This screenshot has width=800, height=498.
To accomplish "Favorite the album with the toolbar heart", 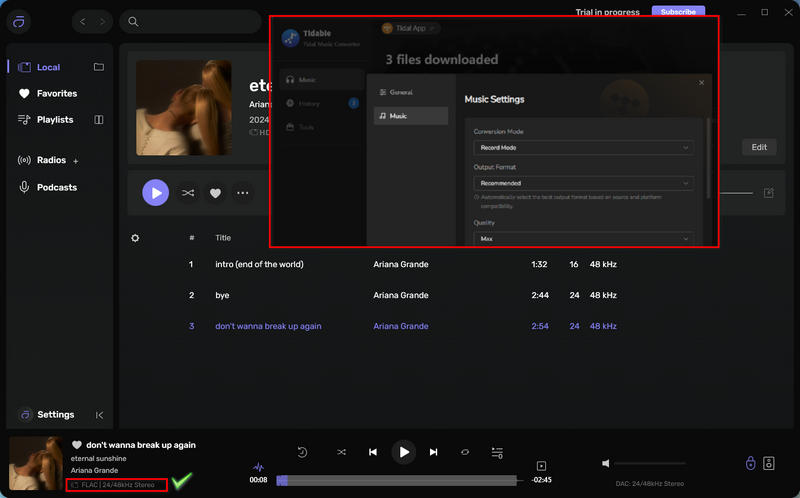I will 215,193.
